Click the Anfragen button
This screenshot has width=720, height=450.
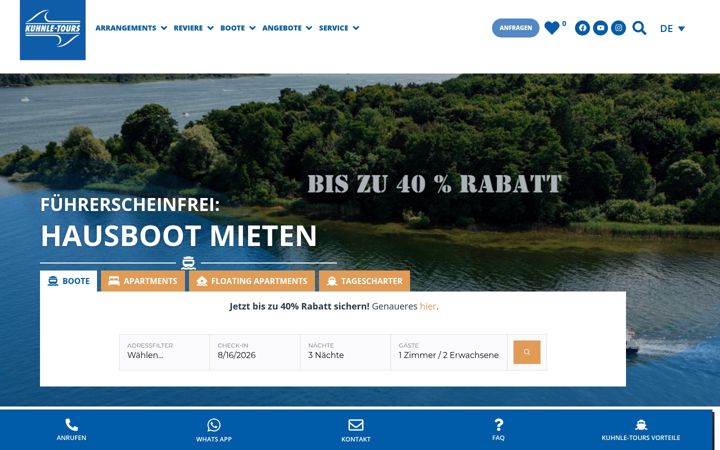pos(516,28)
